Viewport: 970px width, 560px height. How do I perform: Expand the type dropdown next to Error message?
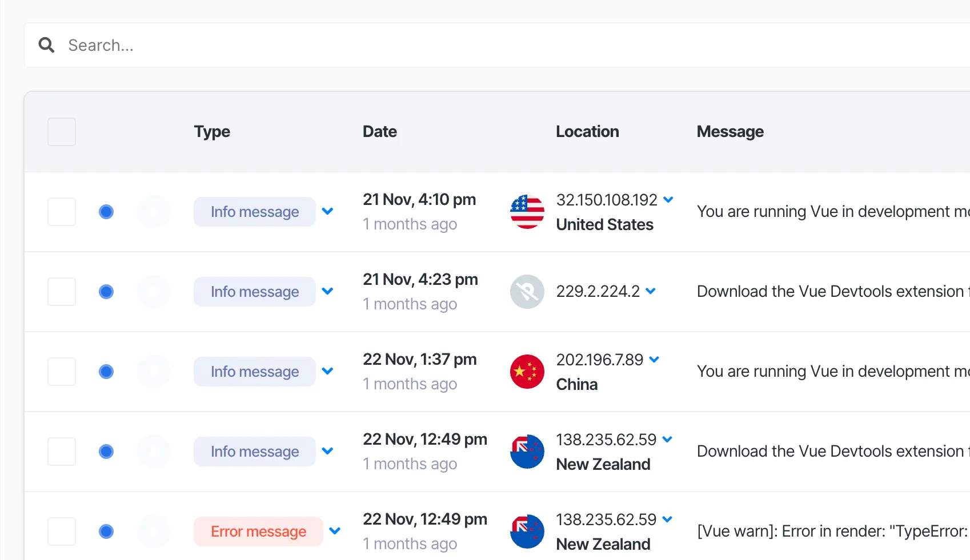coord(335,531)
